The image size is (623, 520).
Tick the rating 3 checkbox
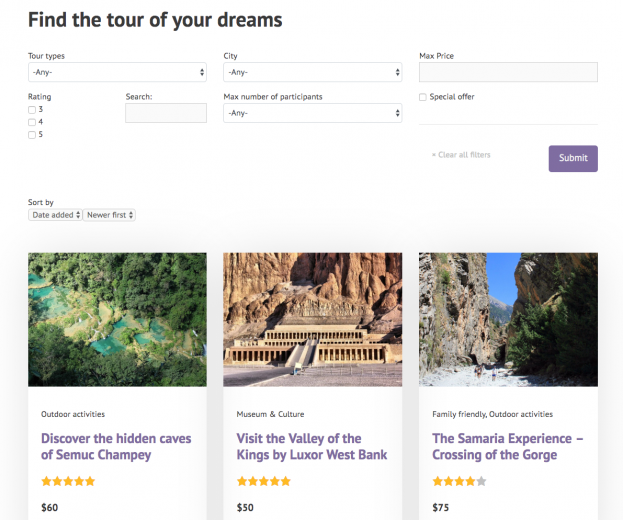pyautogui.click(x=32, y=109)
